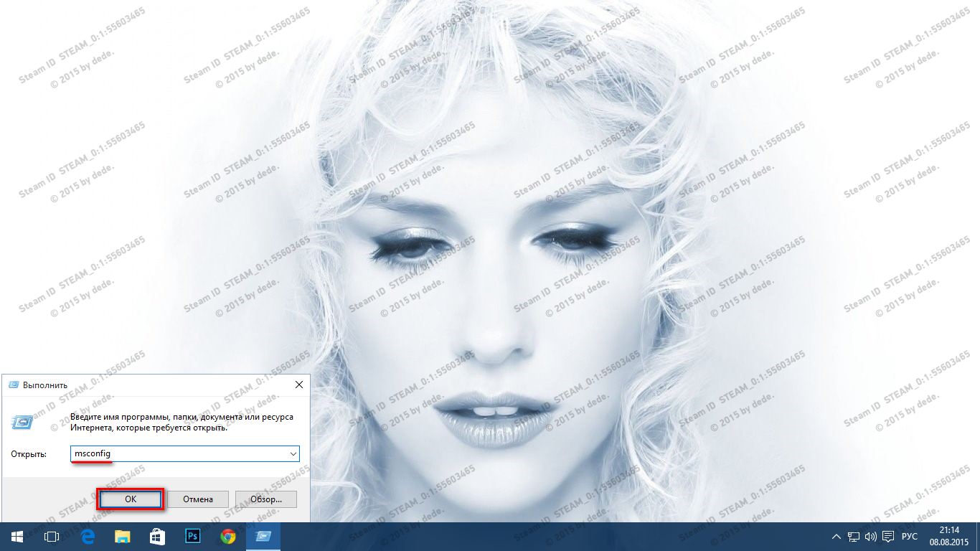Click the Выполнить title bar icon
The width and height of the screenshot is (980, 551).
13,385
